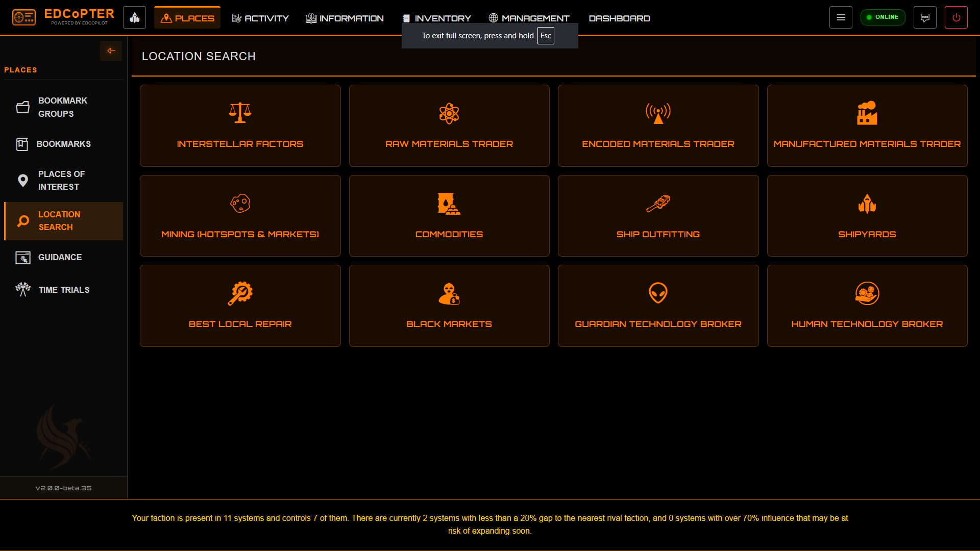Open the Ship Outfitting search
Screen dimensions: 980x551
click(658, 216)
